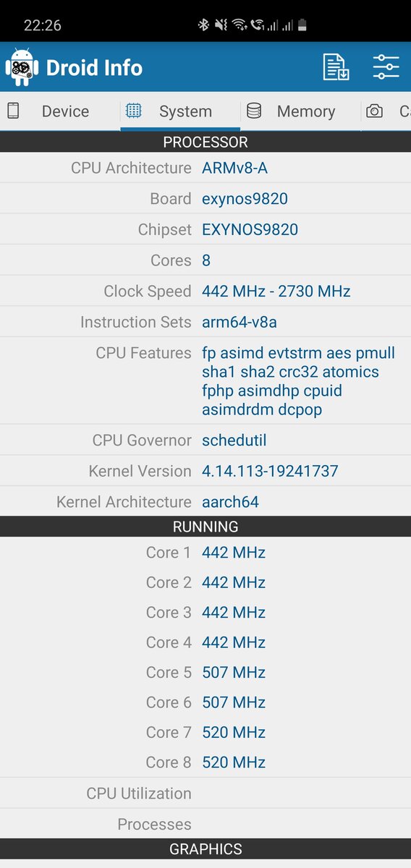Image resolution: width=411 pixels, height=868 pixels.
Task: Tap the chip icon beside System
Action: click(x=133, y=111)
